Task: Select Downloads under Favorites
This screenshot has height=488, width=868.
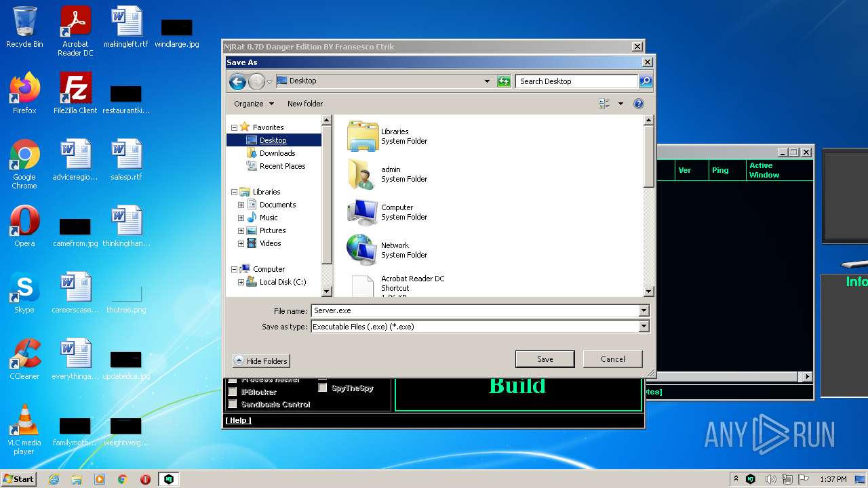Action: [x=277, y=153]
